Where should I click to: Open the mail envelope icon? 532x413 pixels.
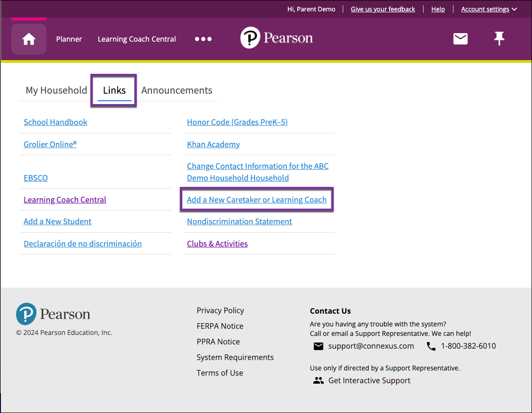[x=460, y=39]
